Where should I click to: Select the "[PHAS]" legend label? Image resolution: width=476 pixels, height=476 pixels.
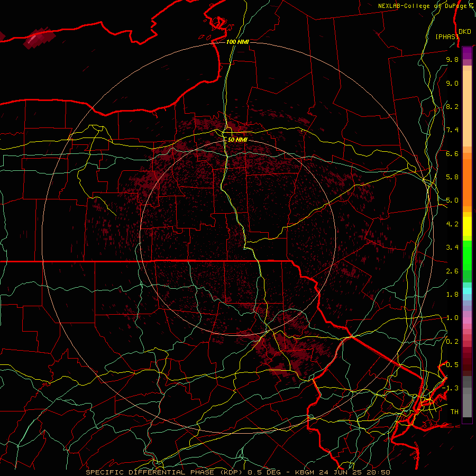447,36
